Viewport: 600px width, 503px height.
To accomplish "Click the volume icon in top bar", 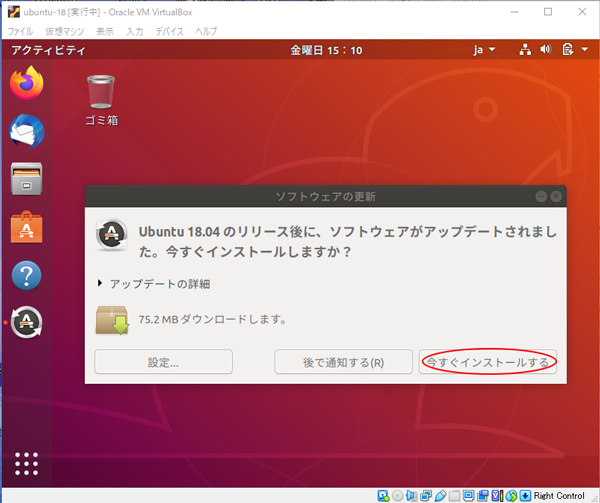I will [x=546, y=49].
